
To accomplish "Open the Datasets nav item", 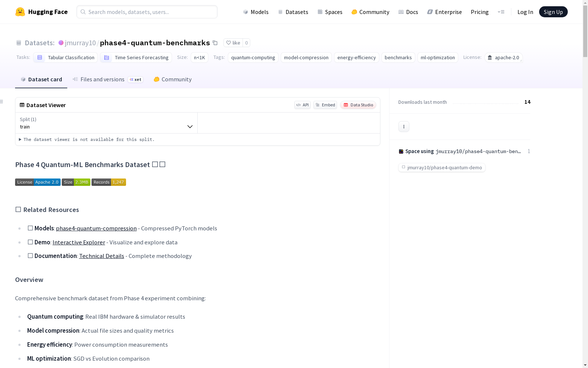I will pyautogui.click(x=293, y=12).
